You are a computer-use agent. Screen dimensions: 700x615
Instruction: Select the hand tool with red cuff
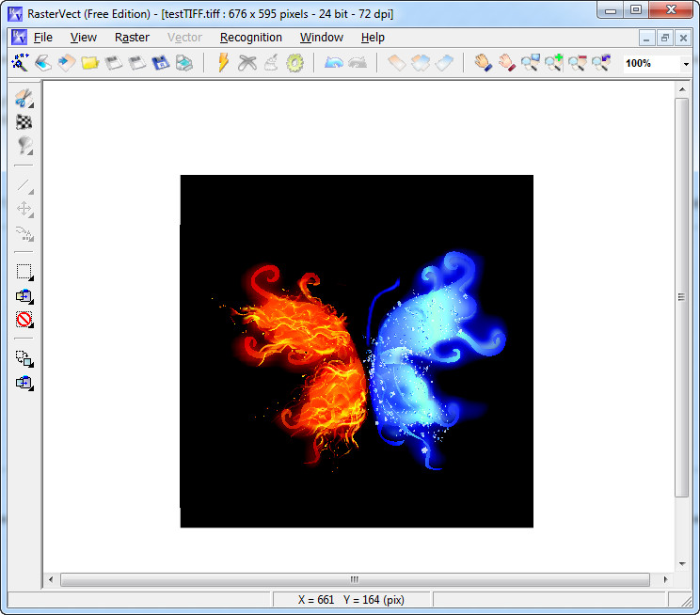pyautogui.click(x=507, y=63)
